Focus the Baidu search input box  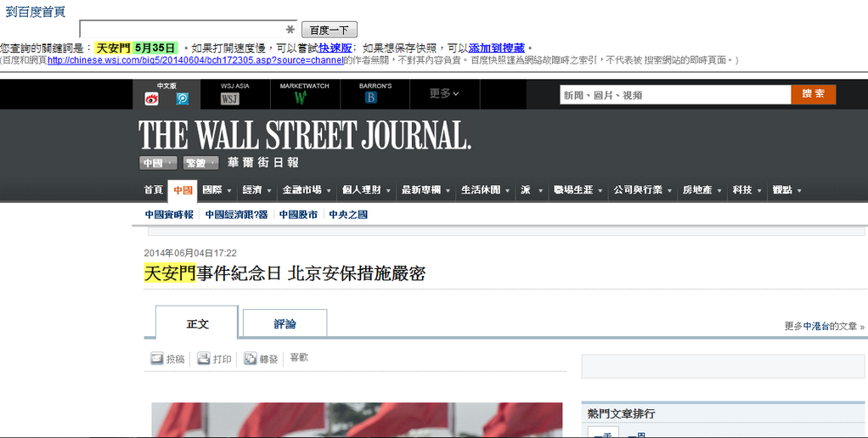click(x=189, y=30)
